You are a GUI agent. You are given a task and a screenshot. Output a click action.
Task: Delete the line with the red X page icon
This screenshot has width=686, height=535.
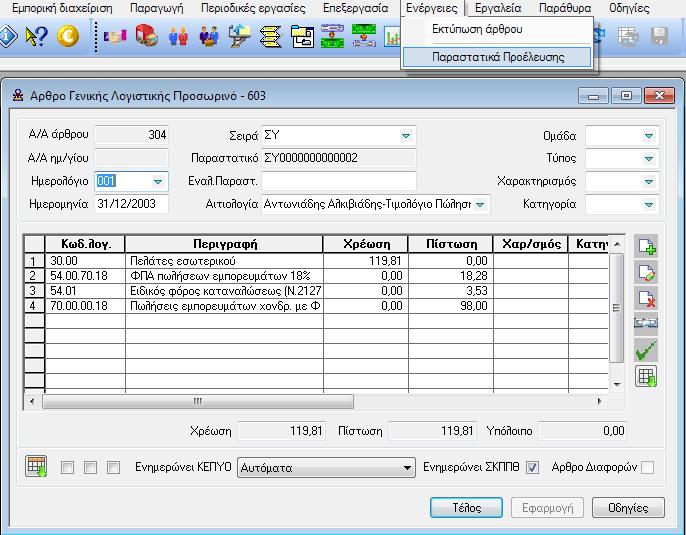pos(646,299)
